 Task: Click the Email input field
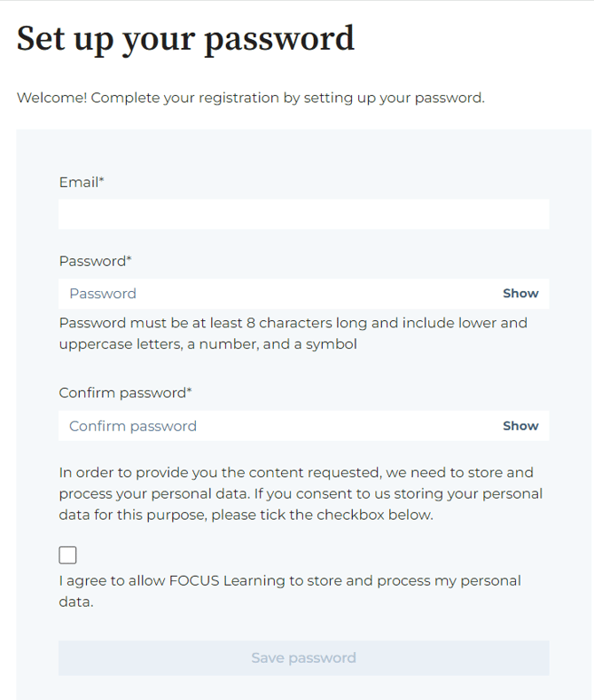coord(303,214)
